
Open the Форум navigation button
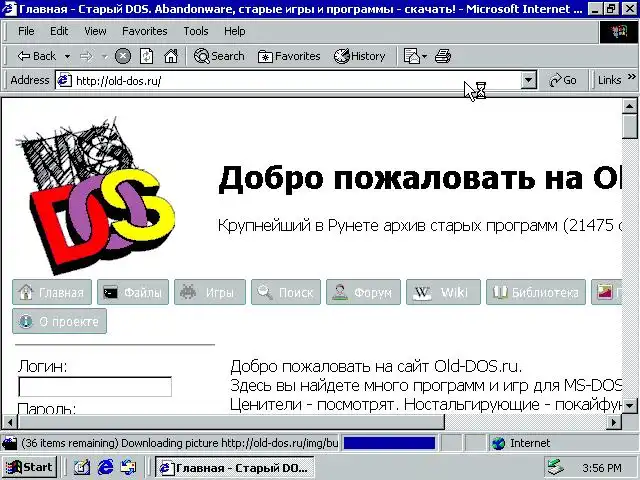click(x=363, y=292)
